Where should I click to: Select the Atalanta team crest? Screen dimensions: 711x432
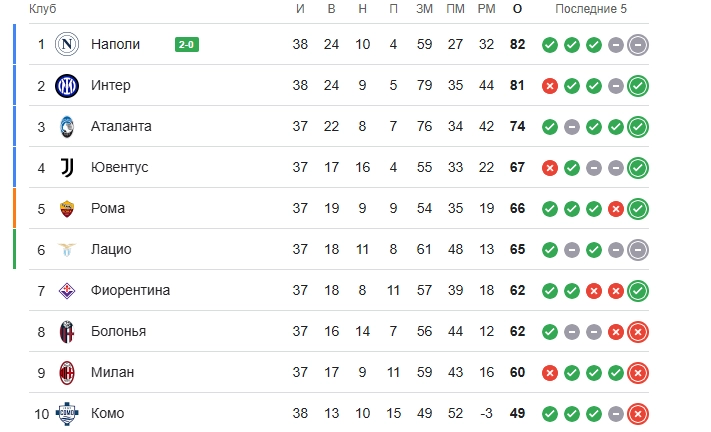[x=67, y=126]
